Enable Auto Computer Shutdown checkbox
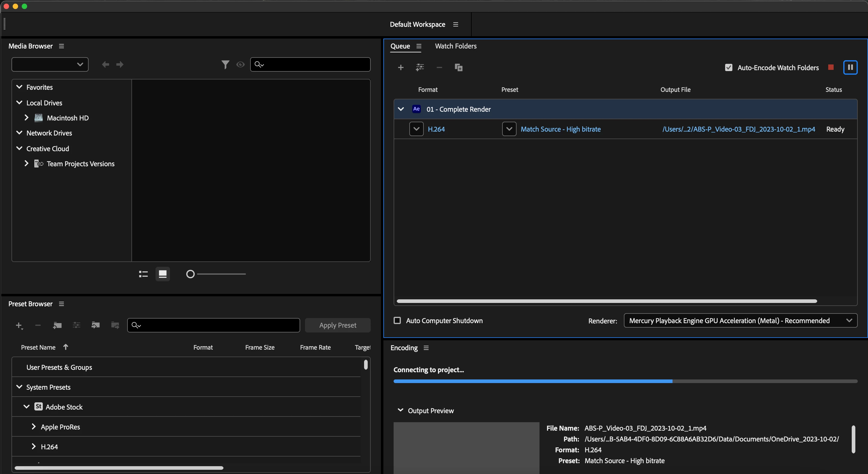This screenshot has height=474, width=868. coord(397,320)
